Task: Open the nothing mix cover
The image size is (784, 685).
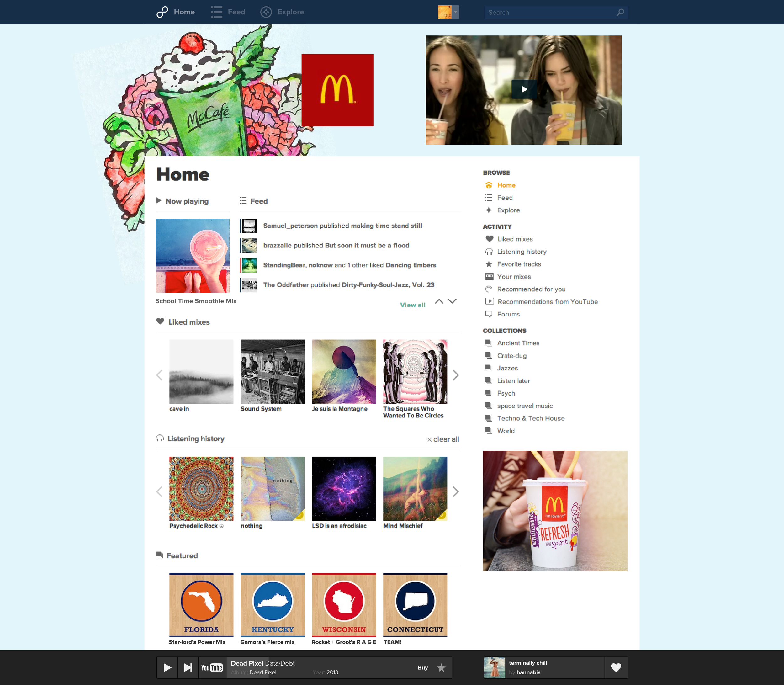Action: 273,489
